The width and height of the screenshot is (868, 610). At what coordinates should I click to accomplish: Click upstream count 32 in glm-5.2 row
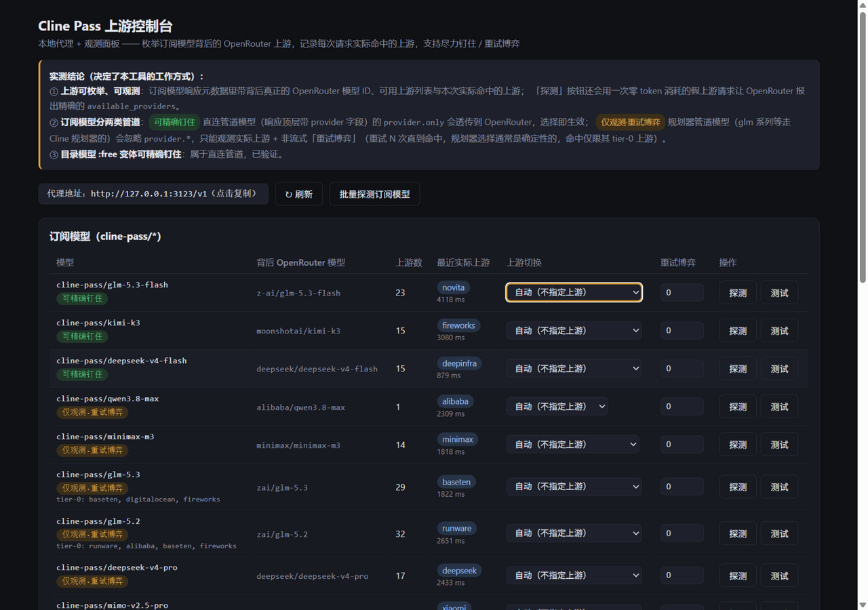[x=400, y=534]
